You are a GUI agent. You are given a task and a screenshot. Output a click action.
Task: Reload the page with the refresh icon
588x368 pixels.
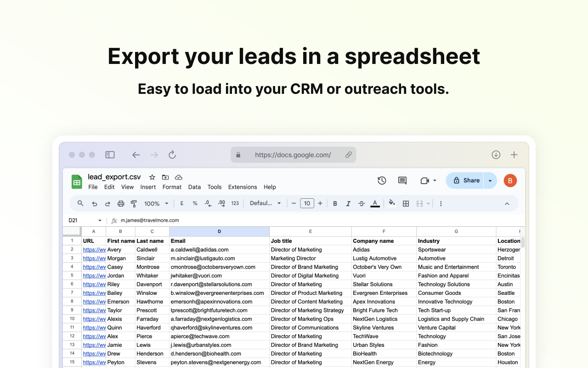172,155
